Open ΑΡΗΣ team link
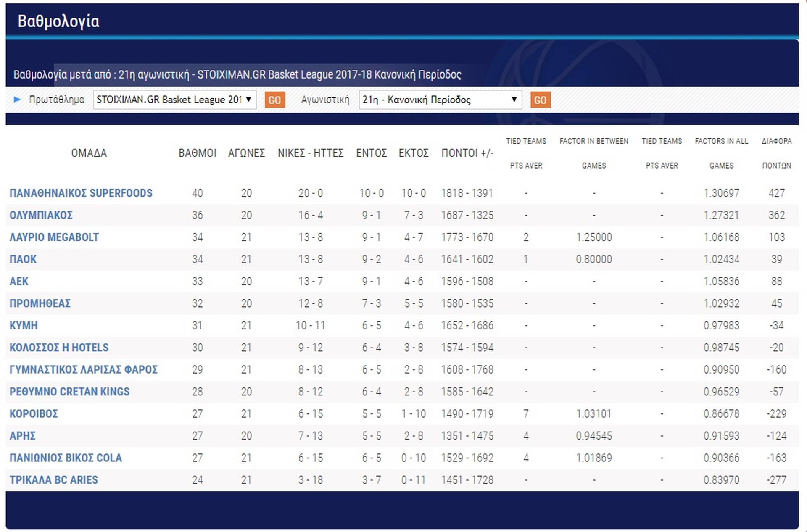 [23, 436]
